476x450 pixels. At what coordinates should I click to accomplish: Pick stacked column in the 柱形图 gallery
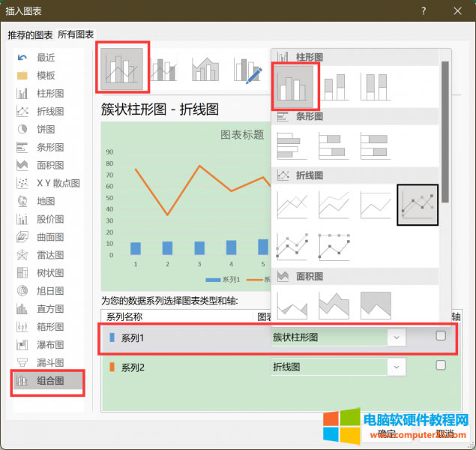(334, 86)
